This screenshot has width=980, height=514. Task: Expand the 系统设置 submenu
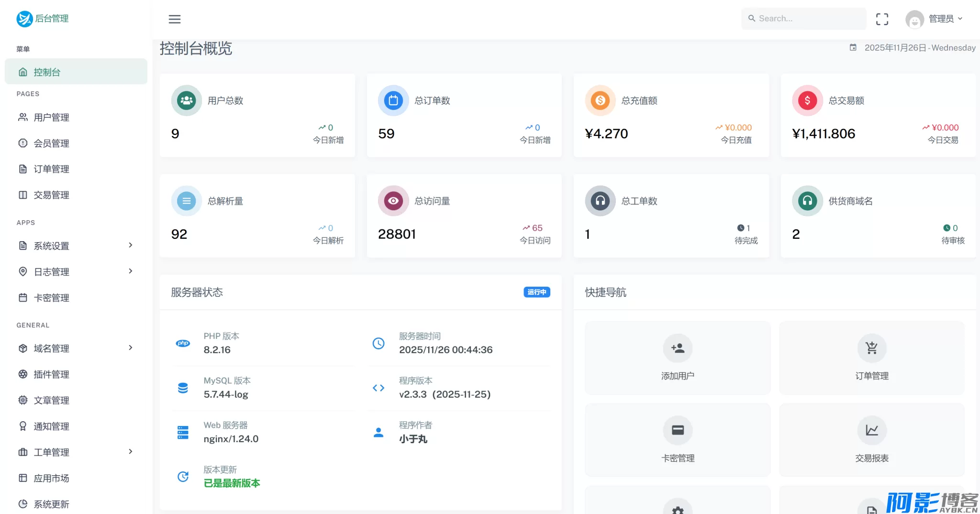[x=130, y=246]
